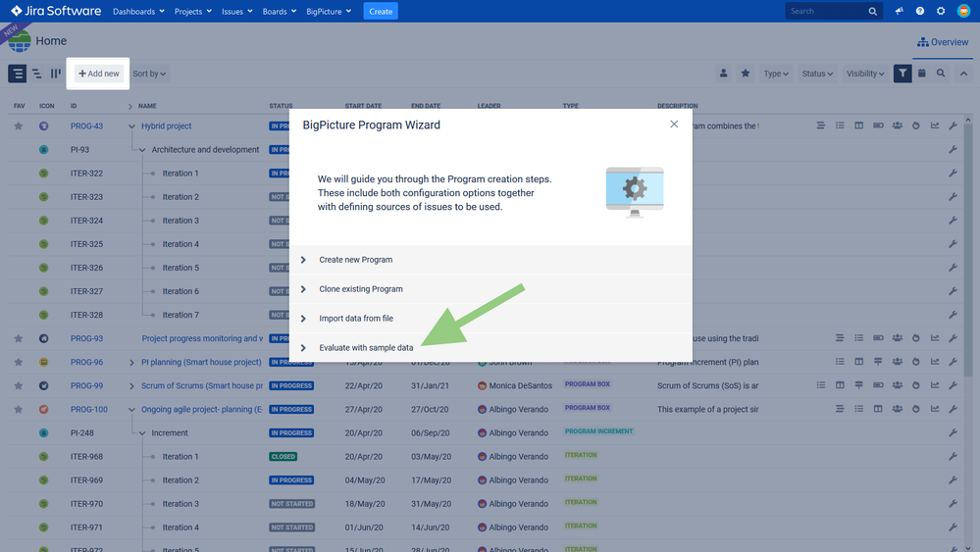Select the list view icon
980x552 pixels.
pos(17,74)
